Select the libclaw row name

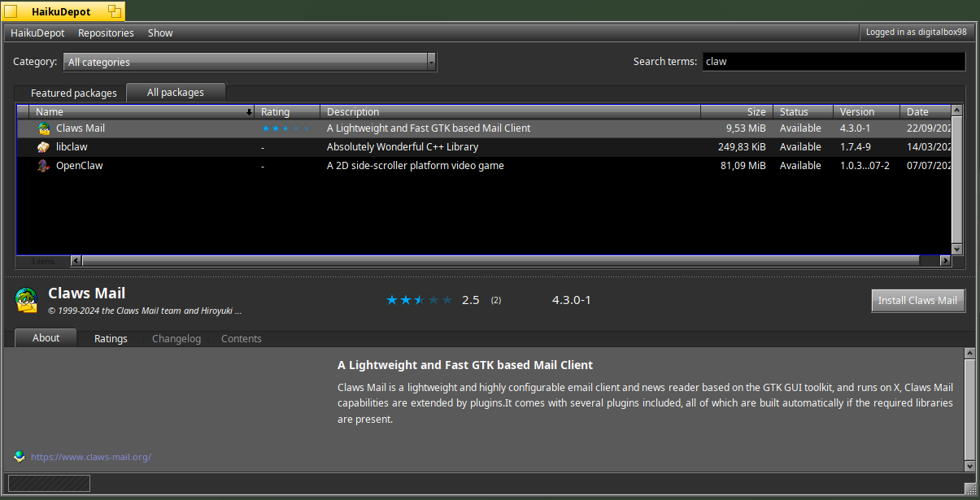click(x=72, y=147)
